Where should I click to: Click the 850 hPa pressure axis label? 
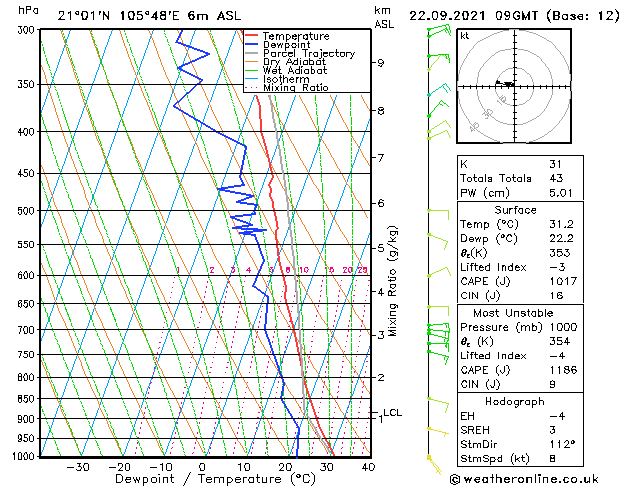[x=28, y=399]
